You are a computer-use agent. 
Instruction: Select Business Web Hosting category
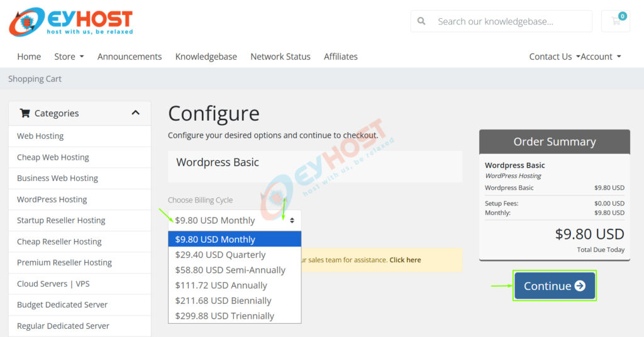80,178
